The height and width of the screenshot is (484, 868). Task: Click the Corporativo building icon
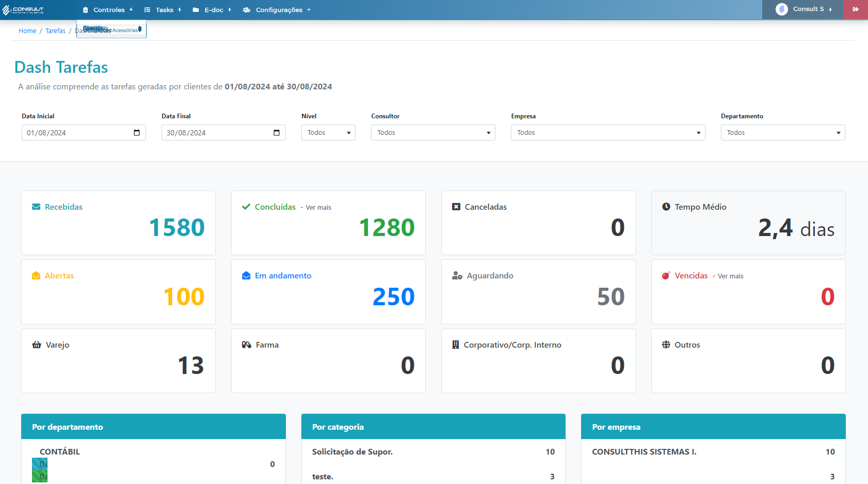click(x=456, y=345)
